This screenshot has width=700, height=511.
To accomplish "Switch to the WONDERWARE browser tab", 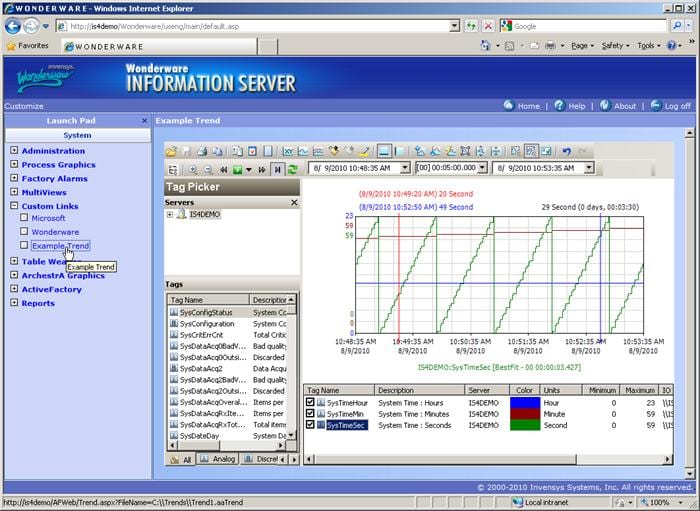I will [159, 46].
